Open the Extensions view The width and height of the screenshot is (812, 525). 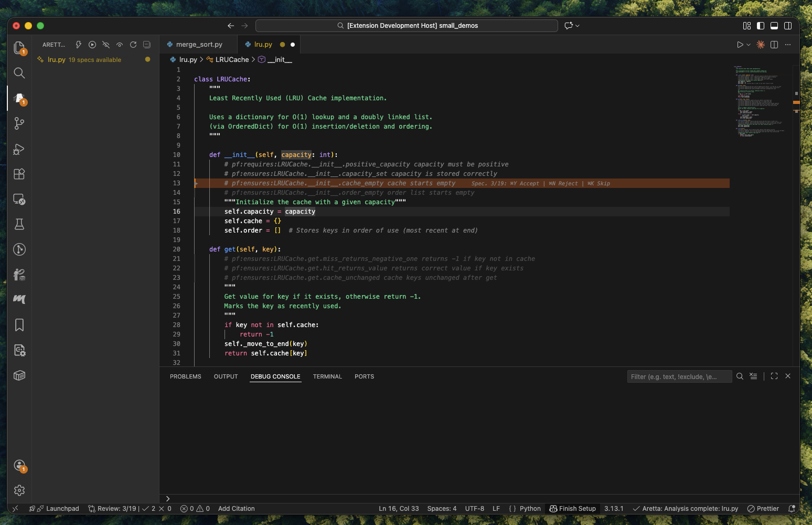tap(19, 174)
